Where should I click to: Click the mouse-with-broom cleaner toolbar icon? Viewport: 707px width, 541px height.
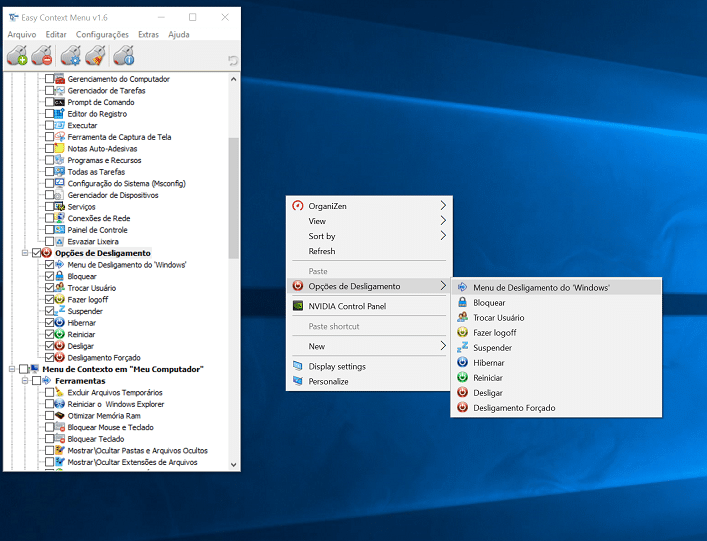point(96,55)
